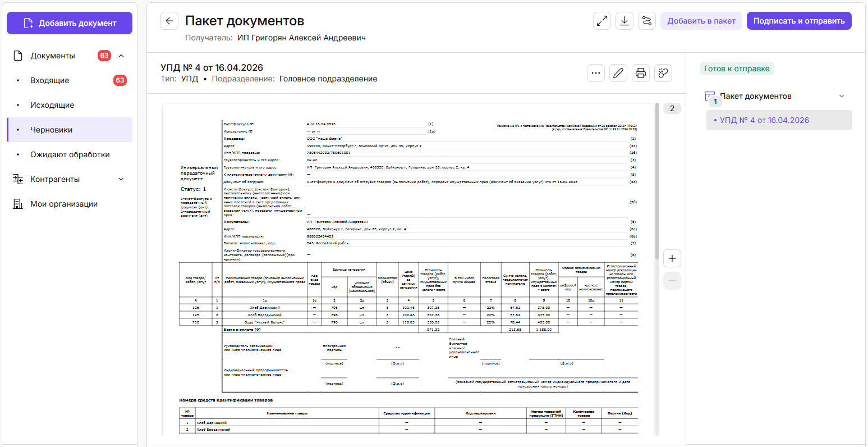Open Входящие documents folder

[50, 80]
